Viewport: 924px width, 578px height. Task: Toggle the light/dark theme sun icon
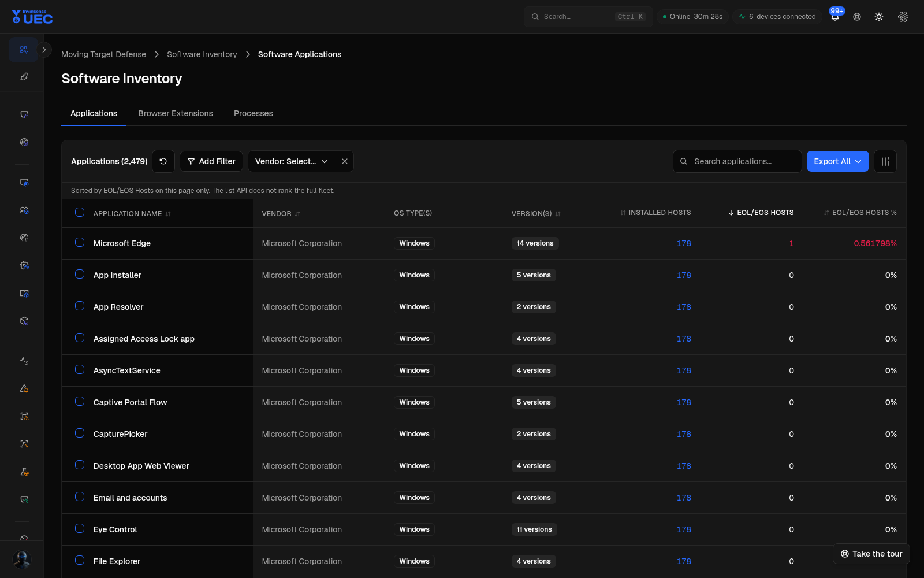coord(879,17)
